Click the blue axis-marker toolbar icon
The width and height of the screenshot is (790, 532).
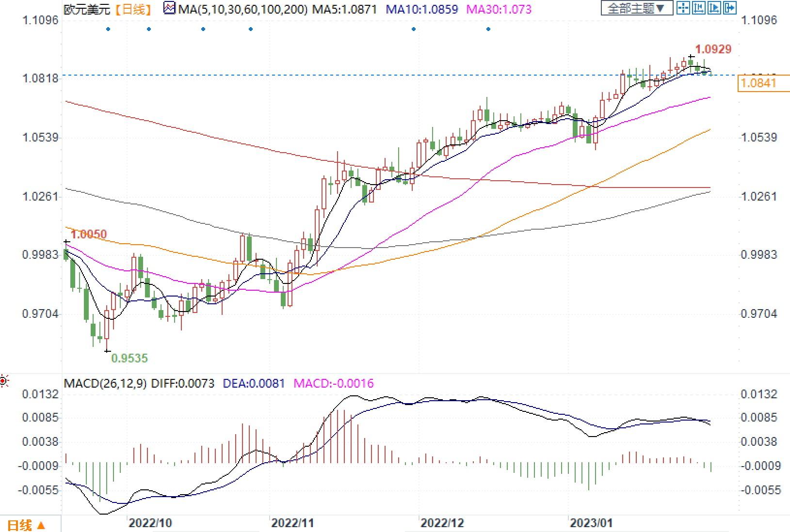tap(698, 8)
